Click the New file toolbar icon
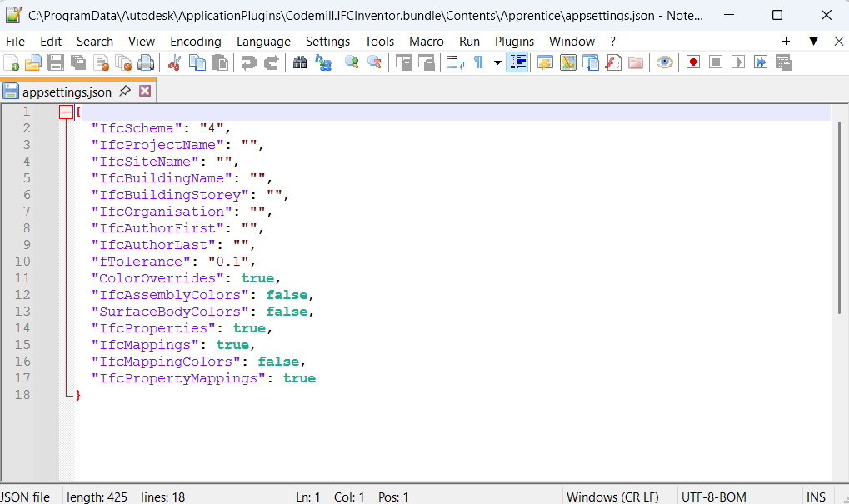This screenshot has height=504, width=849. coord(12,62)
